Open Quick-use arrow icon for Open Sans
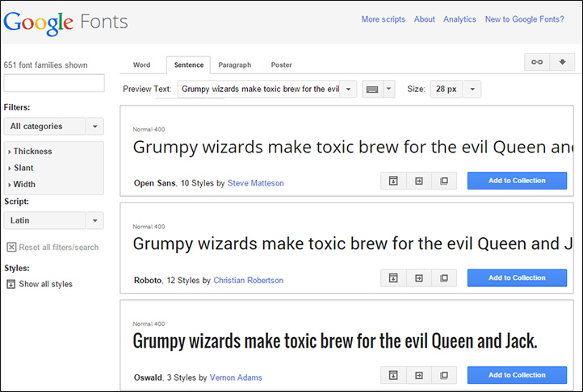This screenshot has width=583, height=392. pos(419,181)
